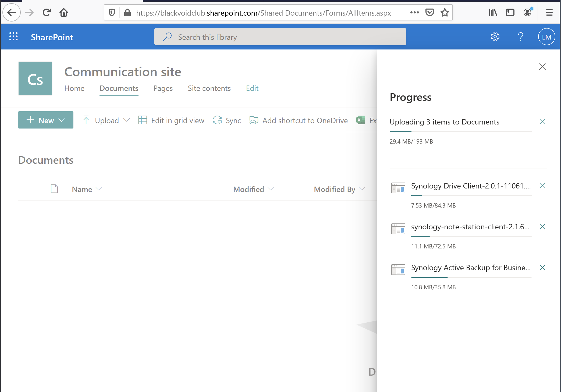Open the SharePoint help question mark
Screen dimensions: 561x392
[521, 37]
